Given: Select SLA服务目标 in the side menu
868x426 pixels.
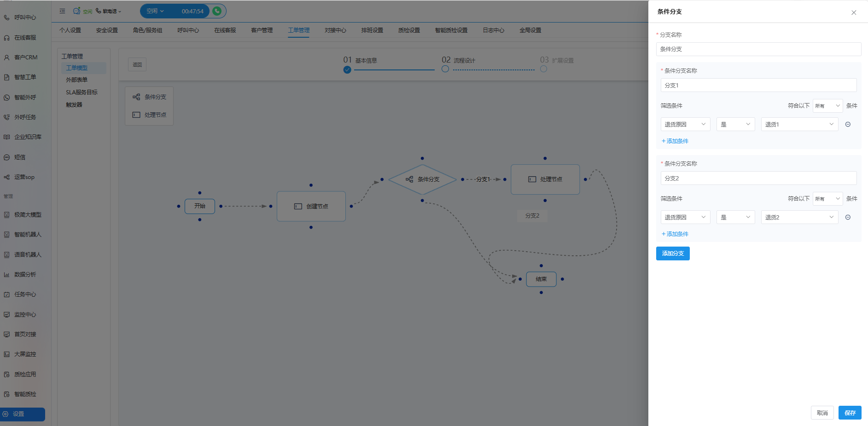Looking at the screenshot, I should [x=82, y=92].
